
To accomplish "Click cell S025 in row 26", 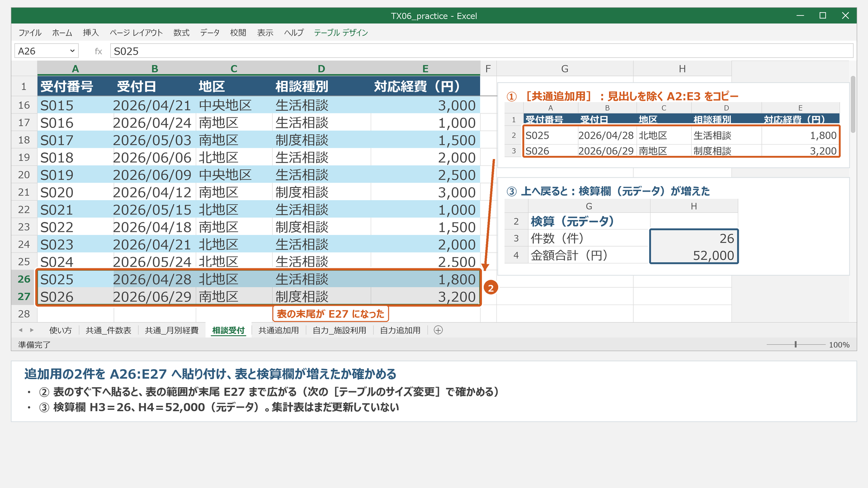I will pos(75,279).
